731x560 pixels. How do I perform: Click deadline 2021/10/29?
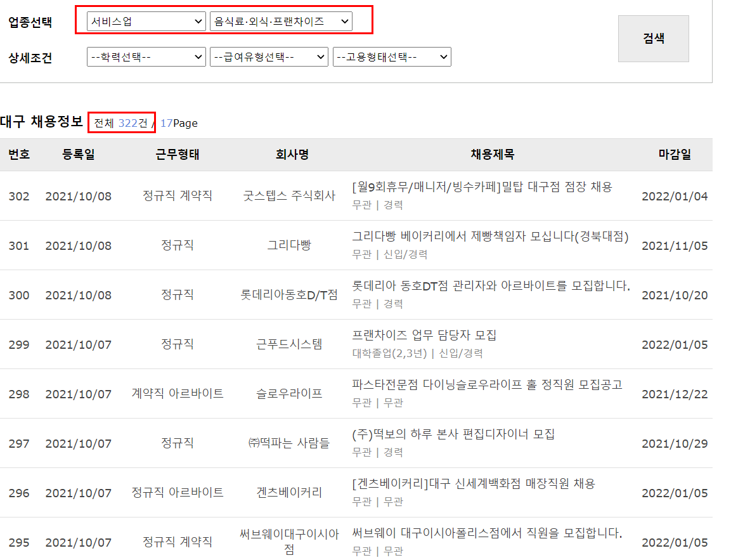pyautogui.click(x=675, y=443)
